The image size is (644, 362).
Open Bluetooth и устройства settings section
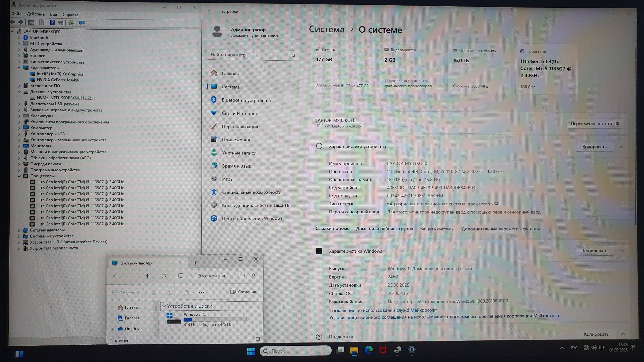click(x=246, y=100)
